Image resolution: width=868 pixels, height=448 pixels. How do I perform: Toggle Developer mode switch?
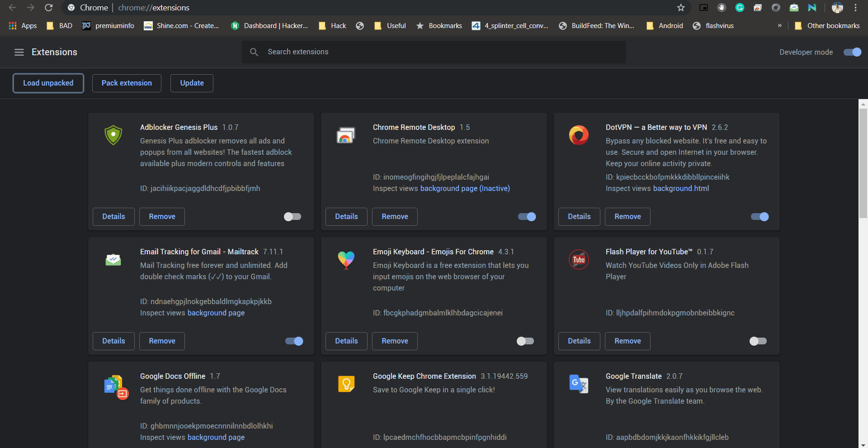click(853, 52)
